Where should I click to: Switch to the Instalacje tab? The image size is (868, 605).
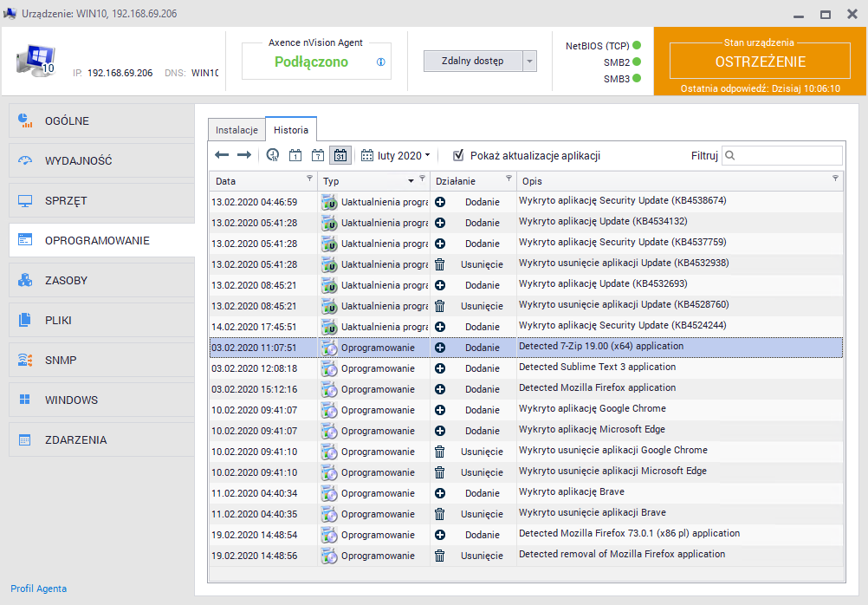coord(236,130)
